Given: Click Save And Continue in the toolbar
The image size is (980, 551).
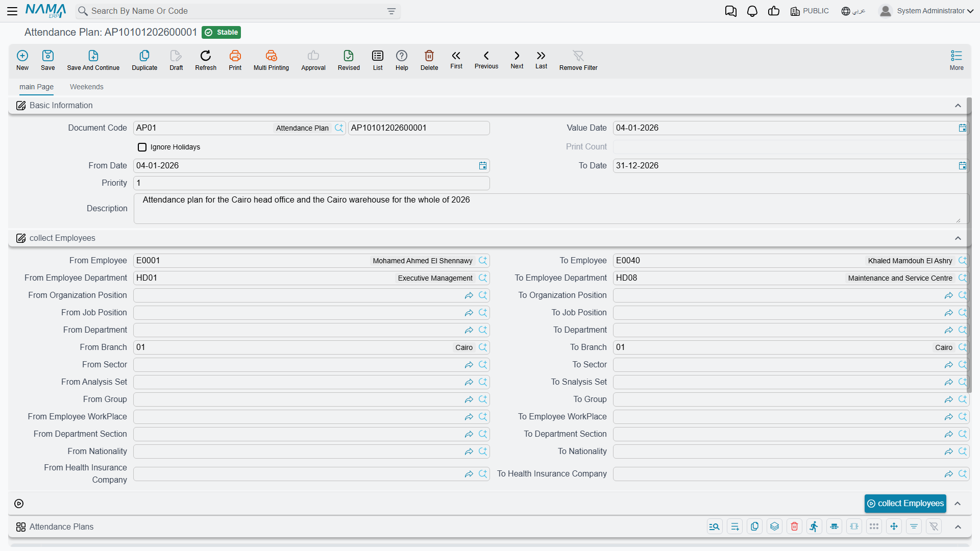Looking at the screenshot, I should (93, 60).
